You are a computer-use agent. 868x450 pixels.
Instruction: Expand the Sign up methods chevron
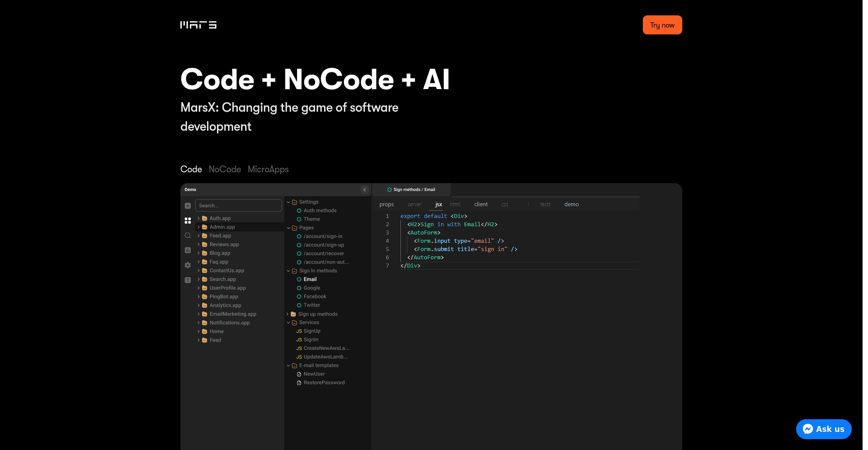point(288,314)
